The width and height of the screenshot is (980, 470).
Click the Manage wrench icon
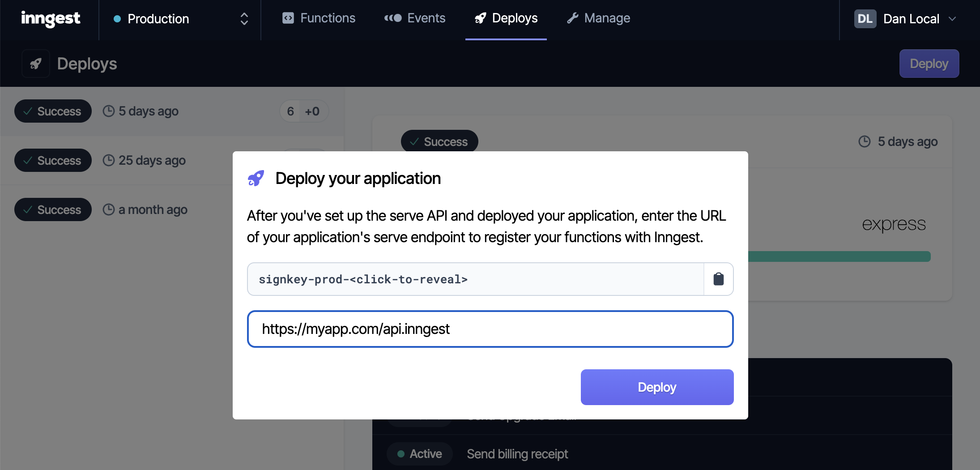point(572,18)
